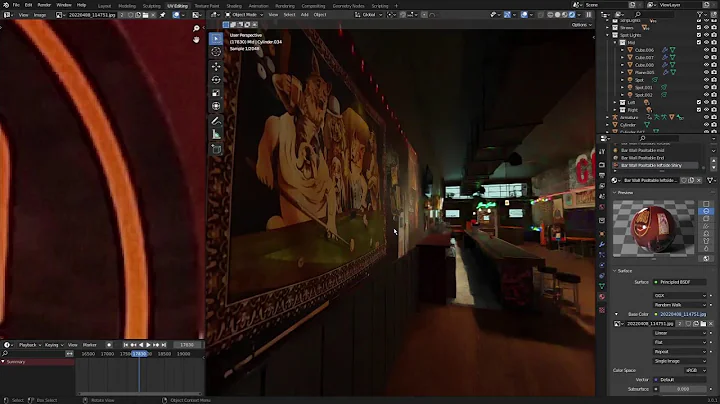Select the Scale tool
The height and width of the screenshot is (404, 720).
(216, 93)
